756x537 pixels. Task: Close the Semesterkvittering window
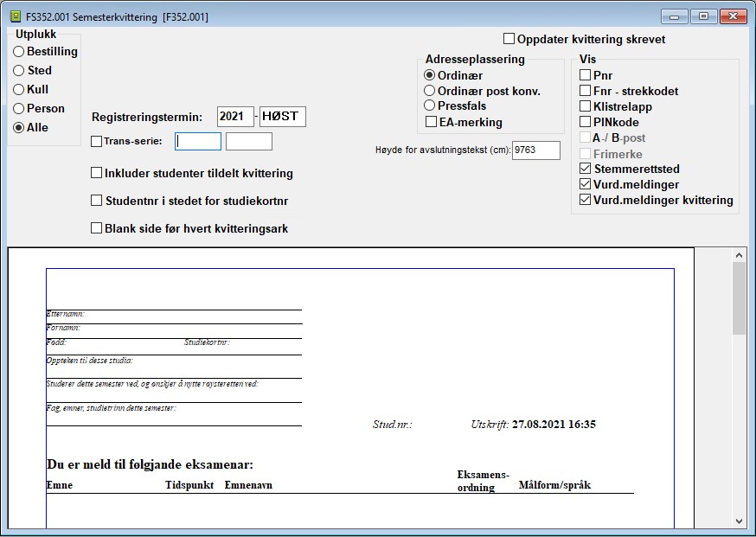click(733, 16)
